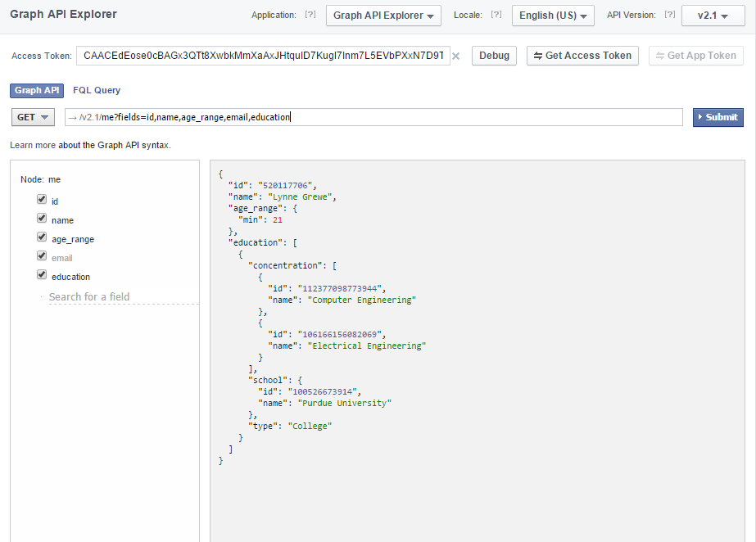The image size is (756, 542).
Task: Toggle the email field checkbox
Action: [x=42, y=256]
